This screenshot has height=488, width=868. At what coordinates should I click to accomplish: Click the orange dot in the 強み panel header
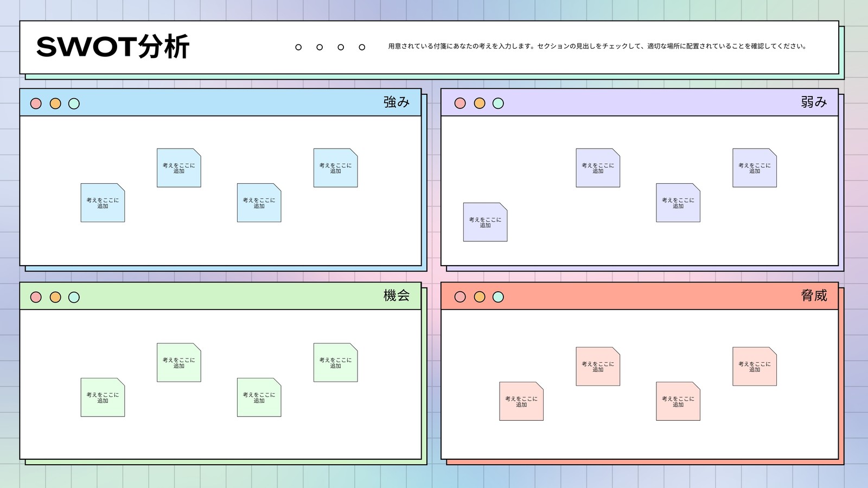(55, 104)
